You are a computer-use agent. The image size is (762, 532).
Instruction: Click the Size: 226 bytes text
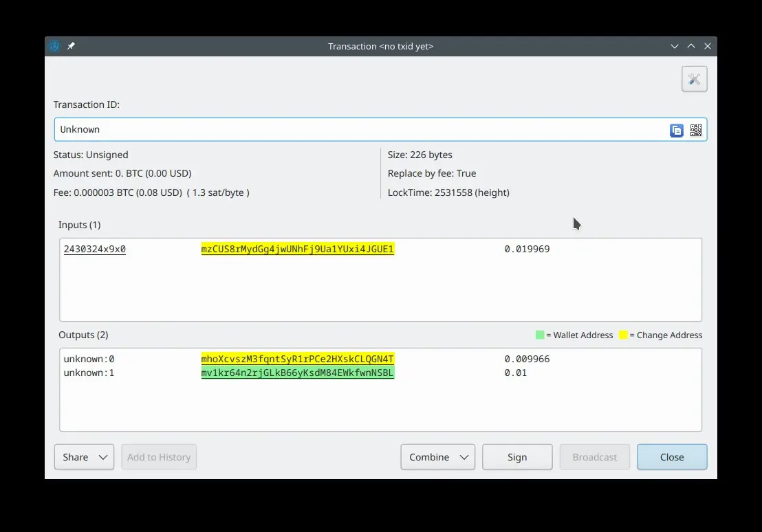pos(420,155)
